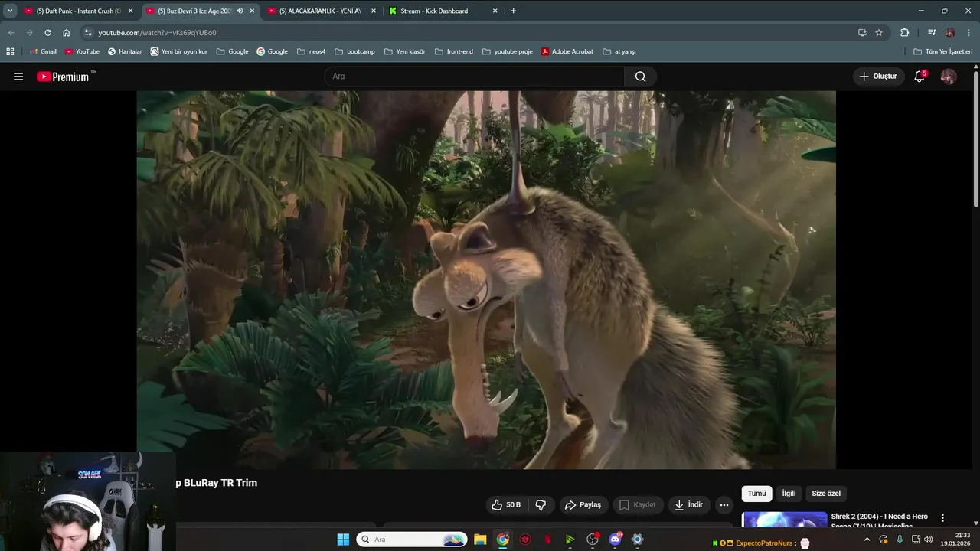
Task: Open the front-end bookmark folder
Action: [453, 51]
